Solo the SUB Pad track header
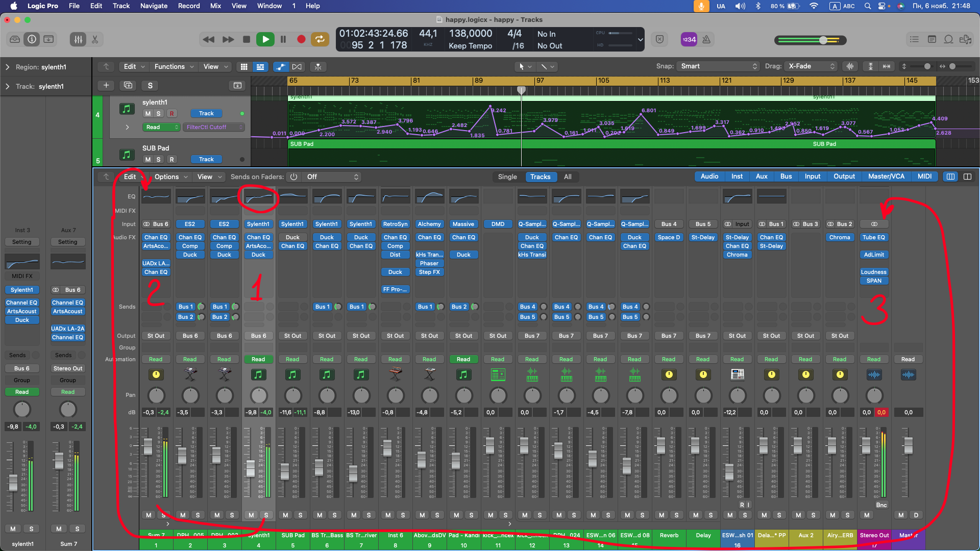Image resolution: width=980 pixels, height=551 pixels. pyautogui.click(x=159, y=160)
